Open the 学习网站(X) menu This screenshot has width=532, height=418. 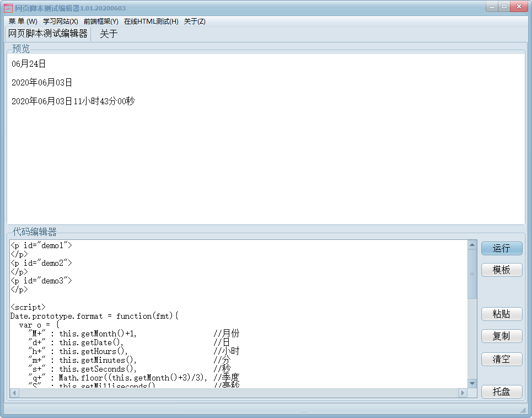[61, 22]
